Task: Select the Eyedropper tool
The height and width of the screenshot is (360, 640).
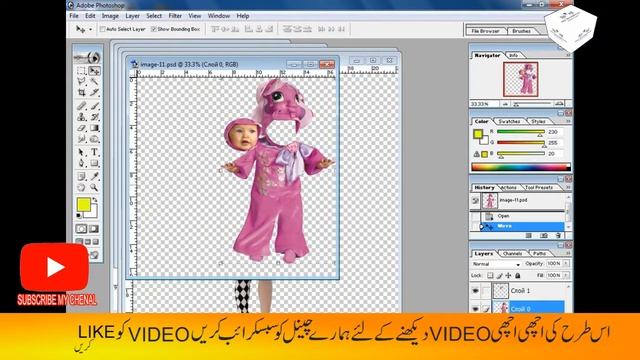Action: [x=94, y=176]
